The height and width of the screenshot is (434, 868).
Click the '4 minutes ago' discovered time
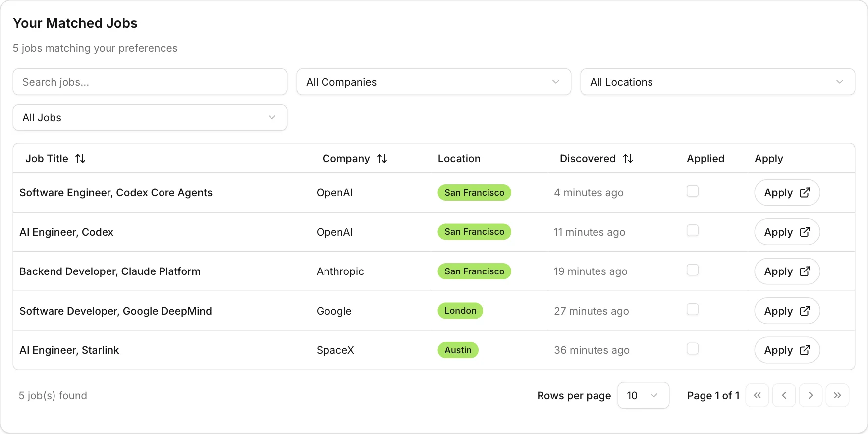pyautogui.click(x=589, y=193)
